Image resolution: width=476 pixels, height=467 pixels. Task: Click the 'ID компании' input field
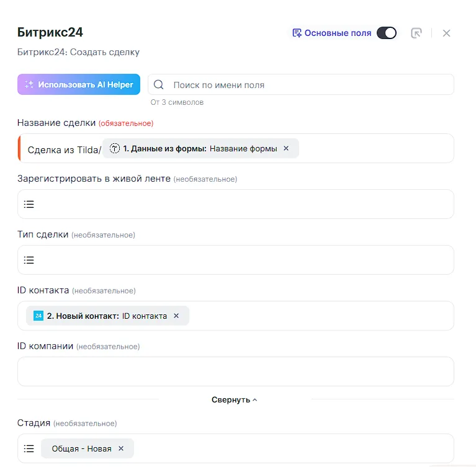point(235,371)
